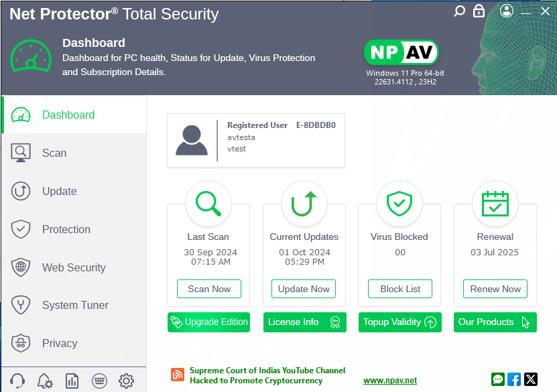Screen dimensions: 557x392
Task: Open the Web Security sidebar section
Action: [x=74, y=267]
